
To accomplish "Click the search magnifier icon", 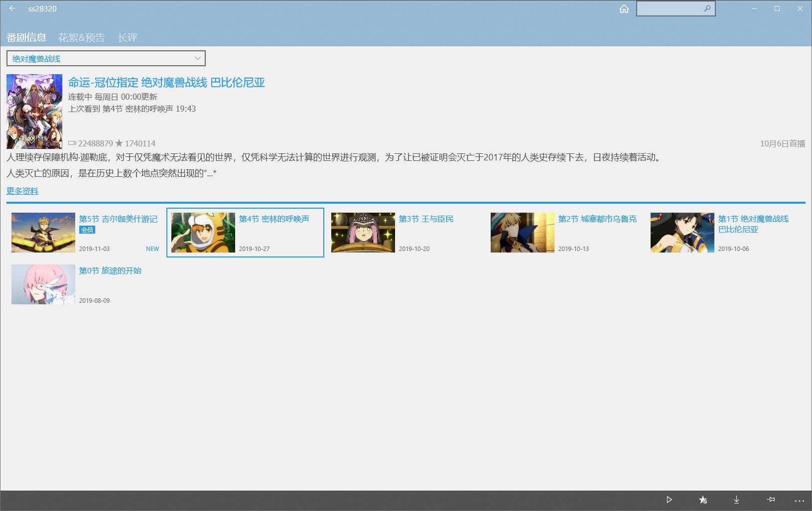I will [707, 8].
